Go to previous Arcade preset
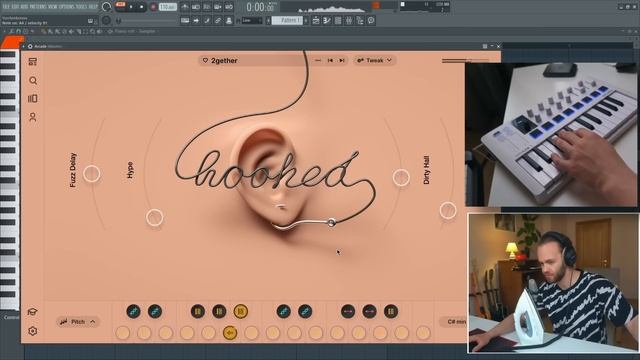This screenshot has width=640, height=360. click(330, 60)
